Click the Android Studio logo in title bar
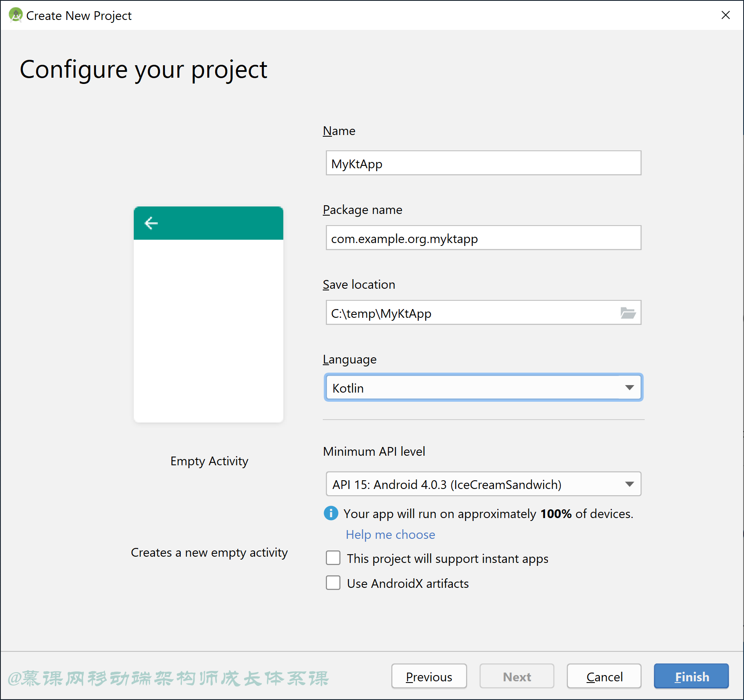 coord(15,15)
